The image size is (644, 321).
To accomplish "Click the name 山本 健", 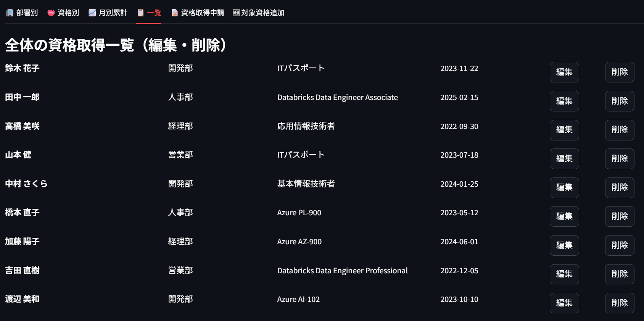I will pos(18,155).
